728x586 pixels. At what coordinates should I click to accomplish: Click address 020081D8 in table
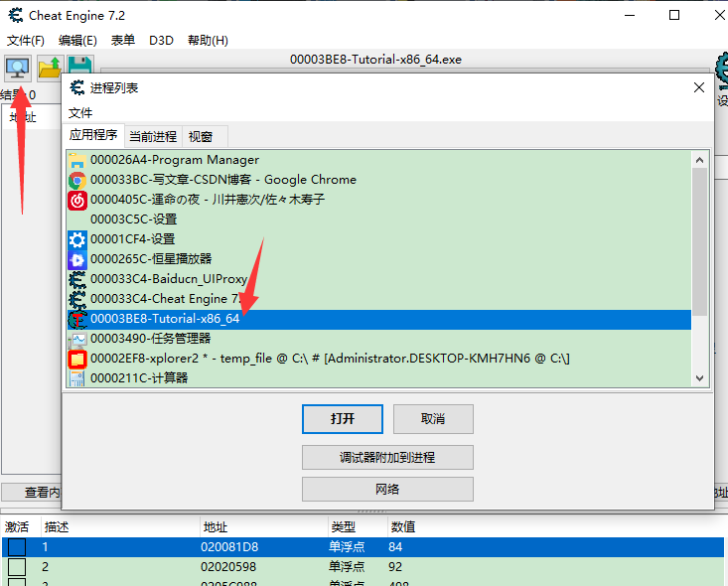(229, 547)
